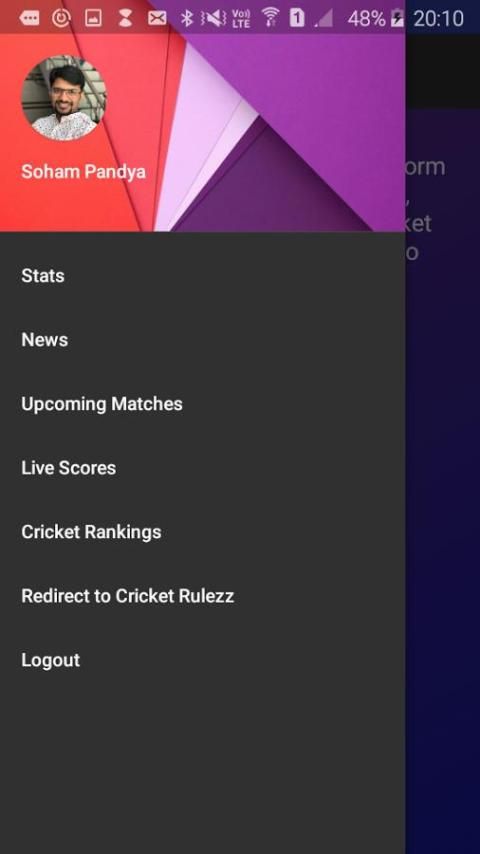Image resolution: width=480 pixels, height=854 pixels.
Task: Tap the Bluetooth status bar icon
Action: click(x=187, y=19)
